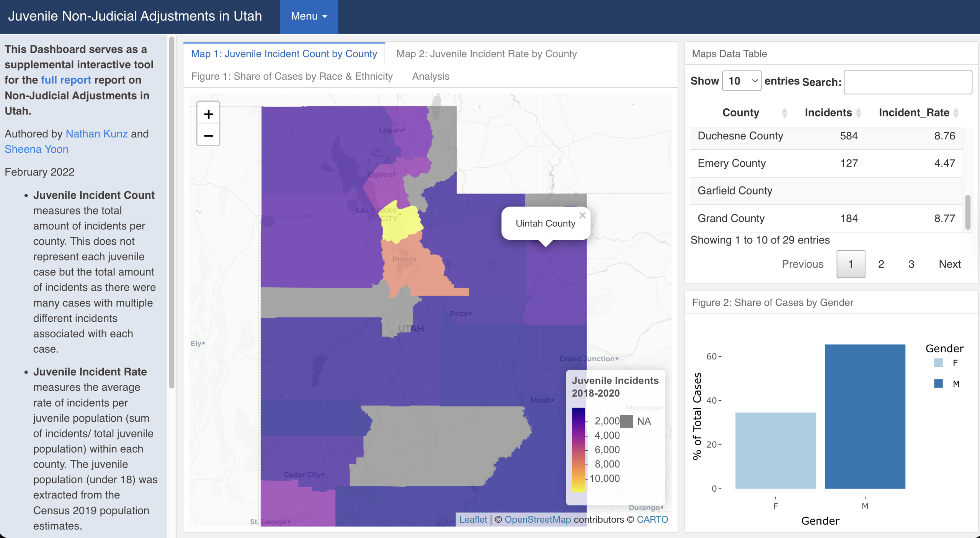The height and width of the screenshot is (538, 980).
Task: Switch to Map 1 Juvenile Incident Count tab
Action: 284,54
